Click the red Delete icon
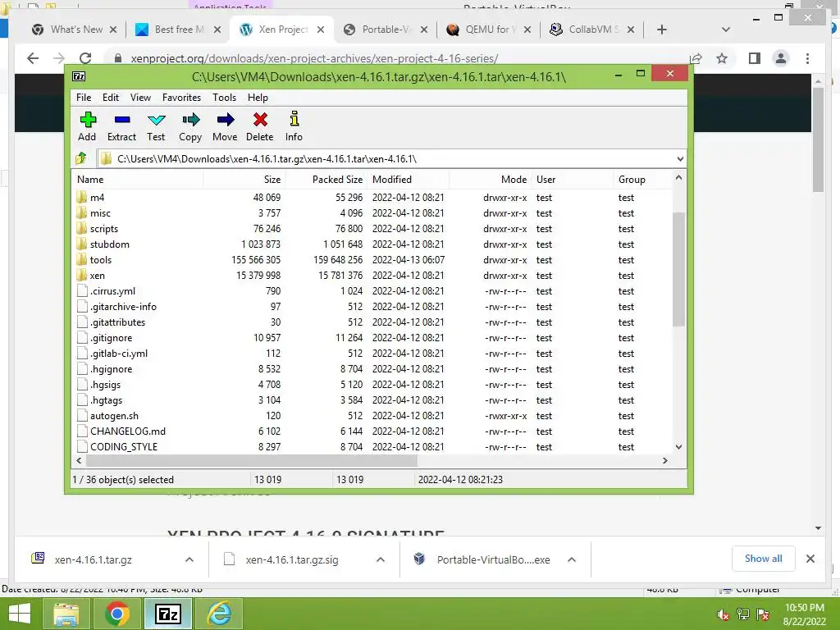 coord(260,120)
